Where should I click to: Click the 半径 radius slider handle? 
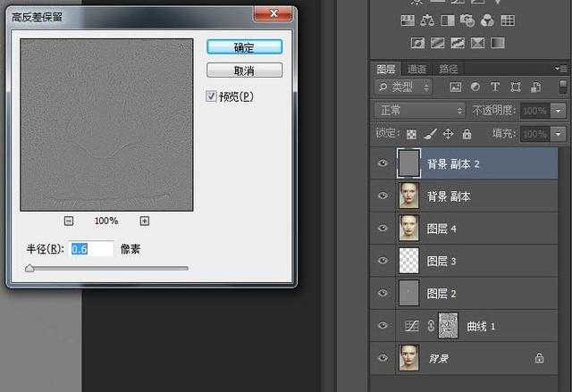[x=30, y=266]
